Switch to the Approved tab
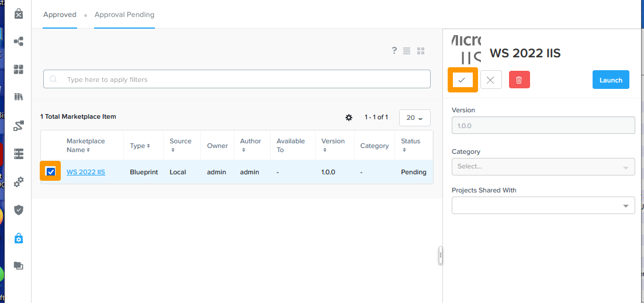The width and height of the screenshot is (644, 303). click(60, 15)
